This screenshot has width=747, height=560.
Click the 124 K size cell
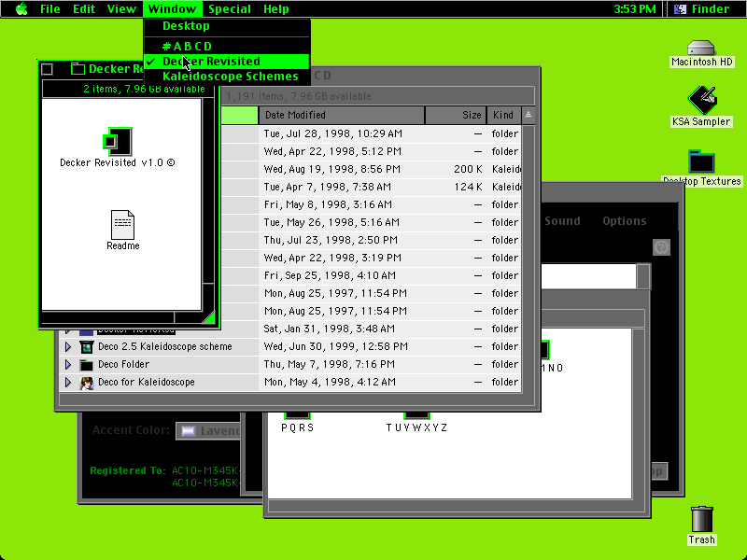tap(468, 187)
